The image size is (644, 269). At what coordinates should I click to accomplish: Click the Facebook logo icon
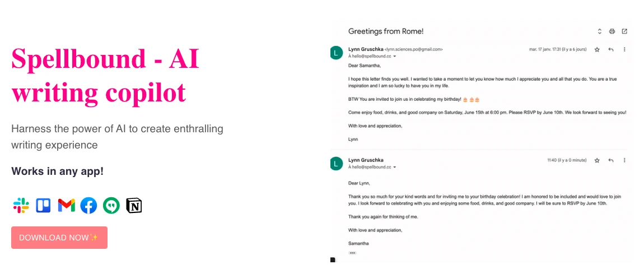click(x=88, y=206)
